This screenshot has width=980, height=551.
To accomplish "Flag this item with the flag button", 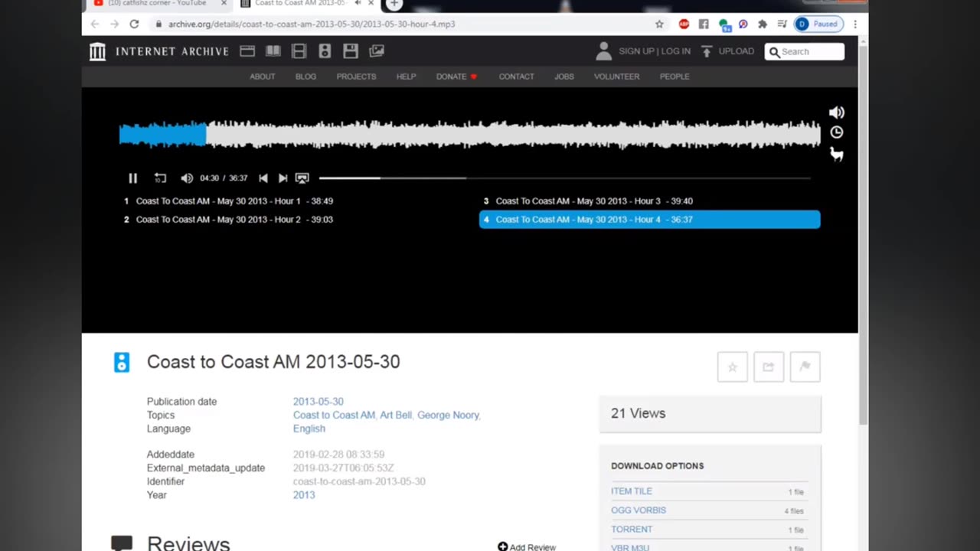I will point(805,367).
